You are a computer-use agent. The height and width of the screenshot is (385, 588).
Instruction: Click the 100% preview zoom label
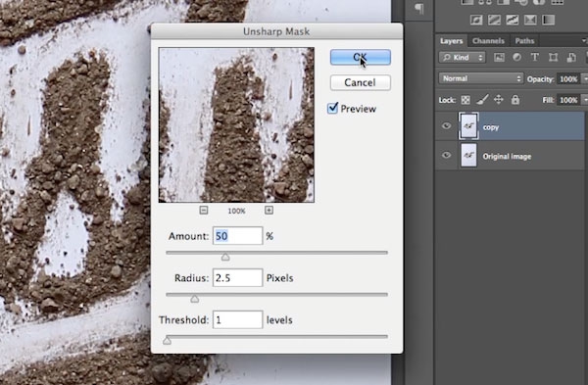(236, 211)
